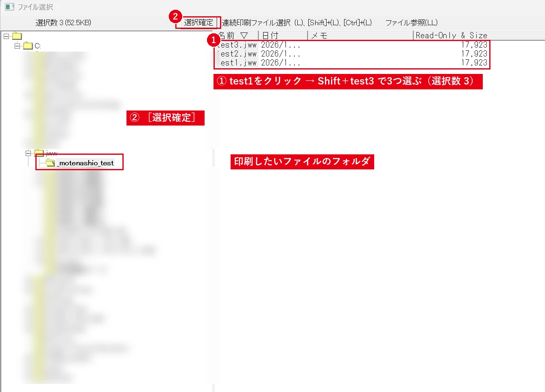Screen dimensions: 545x392
Task: Click the date cell of test2.jww
Action: 281,54
